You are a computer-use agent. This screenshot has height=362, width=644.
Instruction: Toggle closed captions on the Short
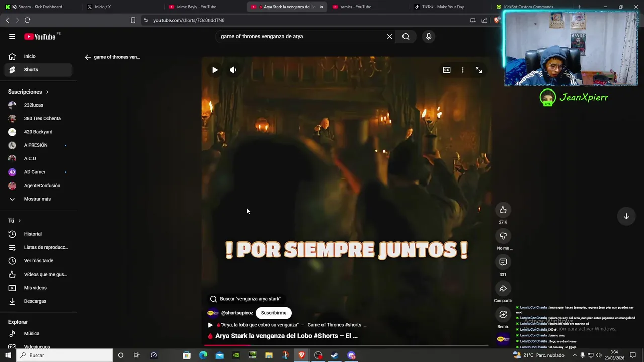coord(447,70)
